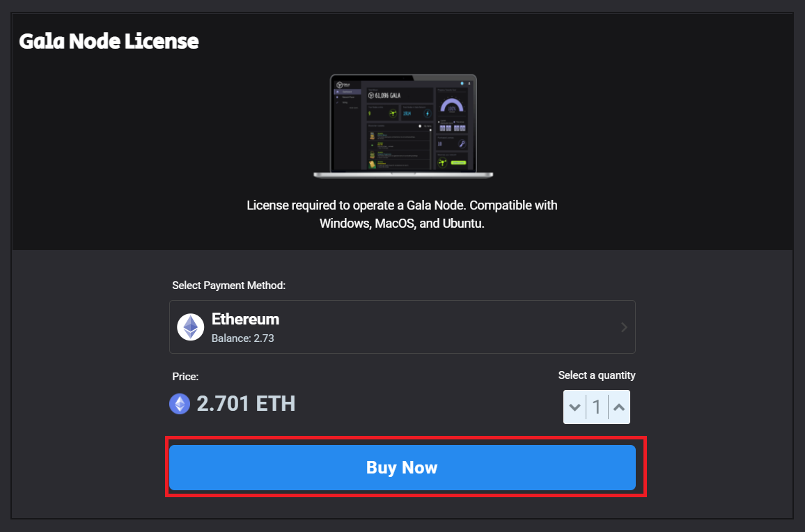
Task: Click the Select Payment Method label
Action: [229, 285]
